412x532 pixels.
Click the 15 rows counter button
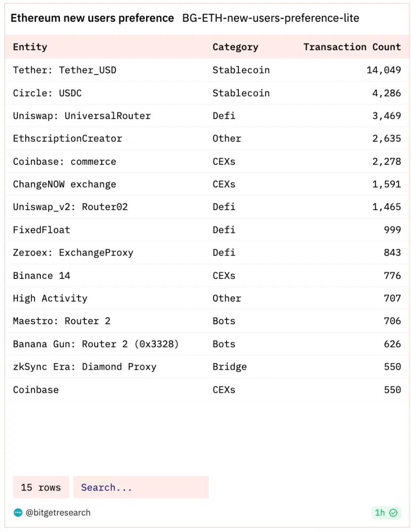(41, 488)
